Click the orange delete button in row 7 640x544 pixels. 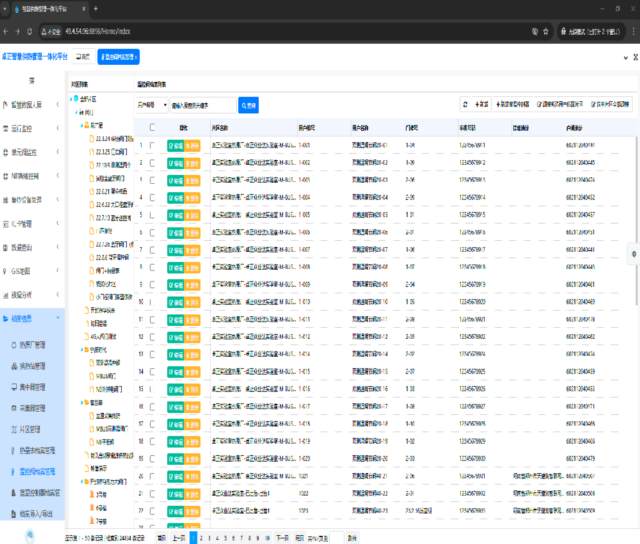192,250
